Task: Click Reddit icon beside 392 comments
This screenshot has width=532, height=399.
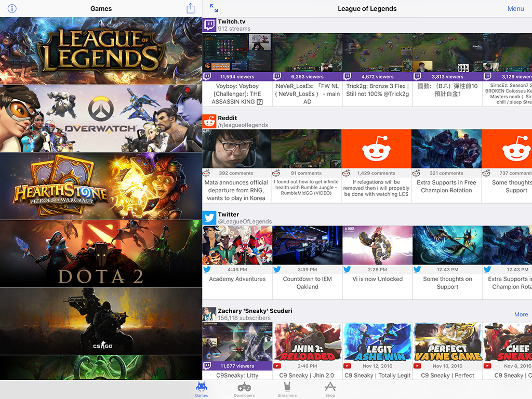Action: [x=206, y=173]
